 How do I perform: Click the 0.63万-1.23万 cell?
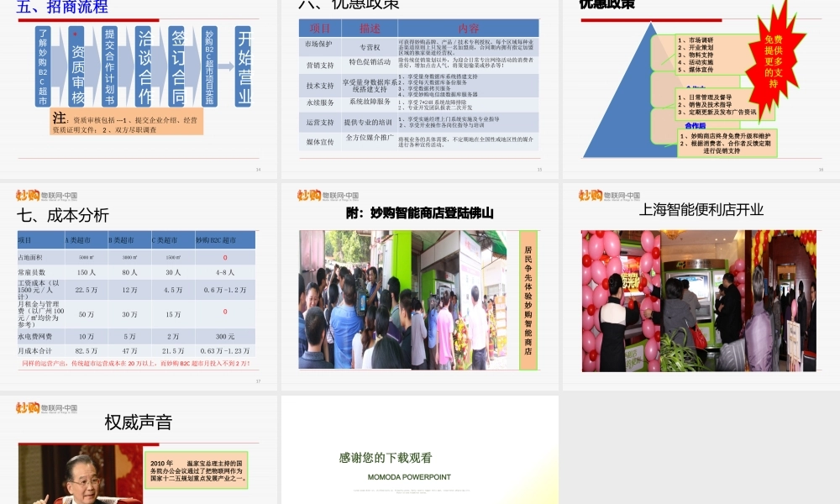225,351
